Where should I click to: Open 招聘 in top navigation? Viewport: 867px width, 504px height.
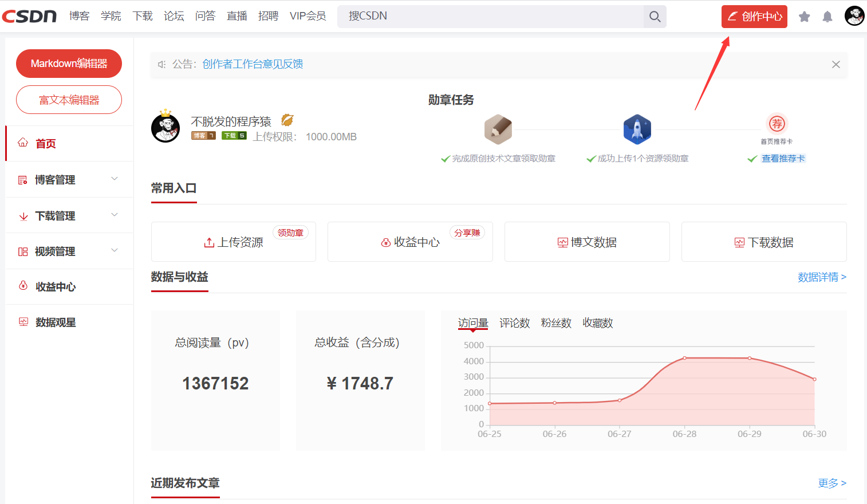268,16
